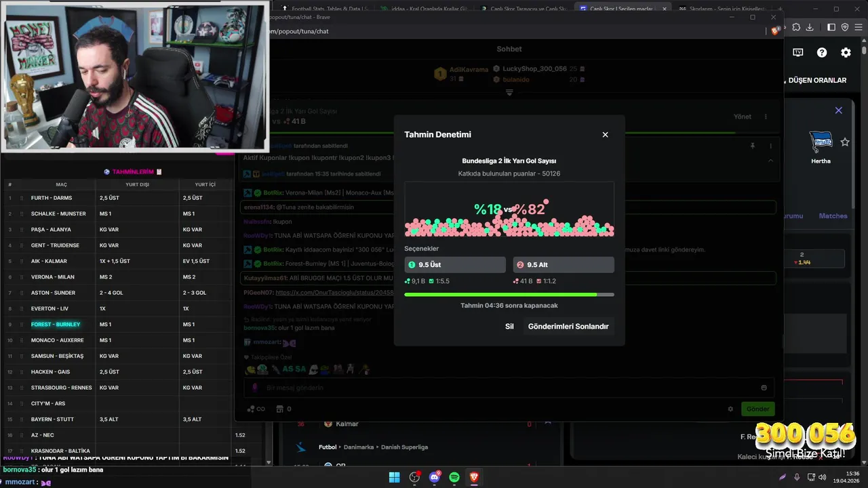
Task: Open the DÜŞEN ORANLAR menu item
Action: coord(817,80)
